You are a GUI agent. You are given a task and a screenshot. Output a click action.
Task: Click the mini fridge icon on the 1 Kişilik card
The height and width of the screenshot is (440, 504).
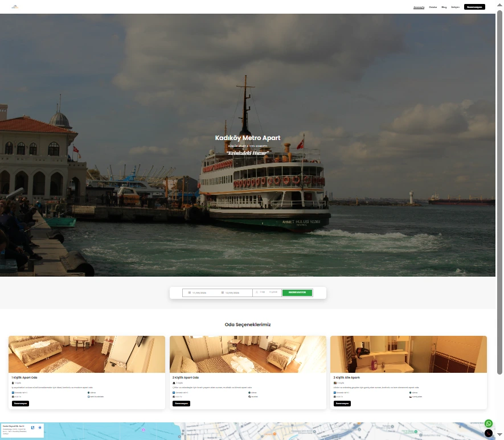click(88, 397)
